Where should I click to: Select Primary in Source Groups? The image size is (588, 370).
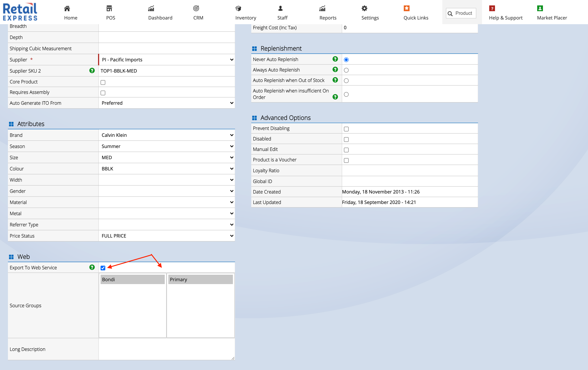(200, 280)
